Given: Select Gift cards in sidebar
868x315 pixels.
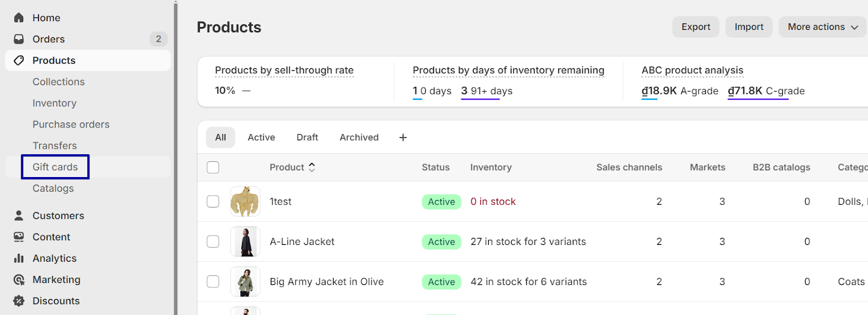Looking at the screenshot, I should [x=55, y=167].
